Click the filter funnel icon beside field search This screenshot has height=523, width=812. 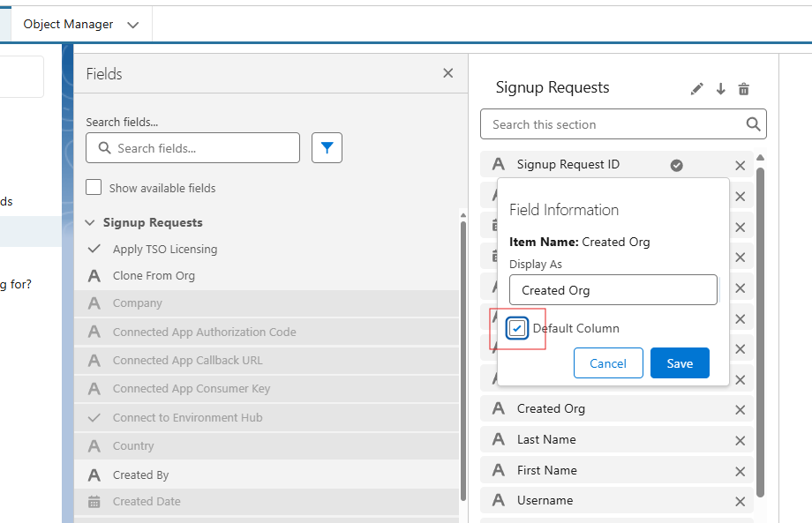[x=327, y=148]
